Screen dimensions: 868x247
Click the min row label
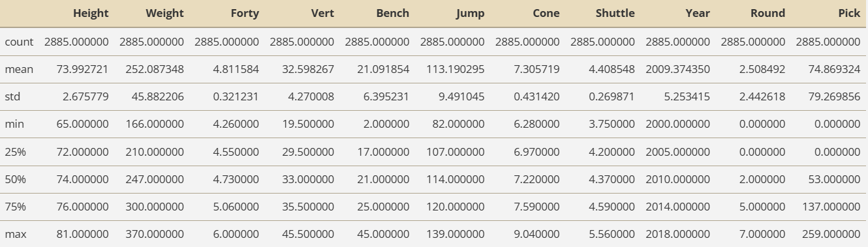(x=14, y=124)
